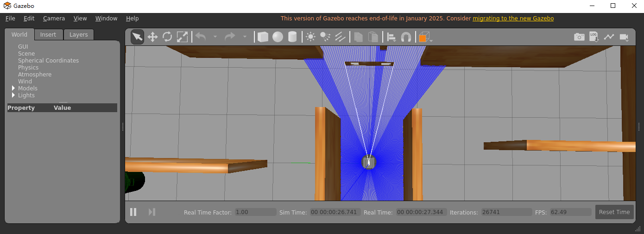Add a spot light
The image size is (644, 234).
click(x=325, y=37)
